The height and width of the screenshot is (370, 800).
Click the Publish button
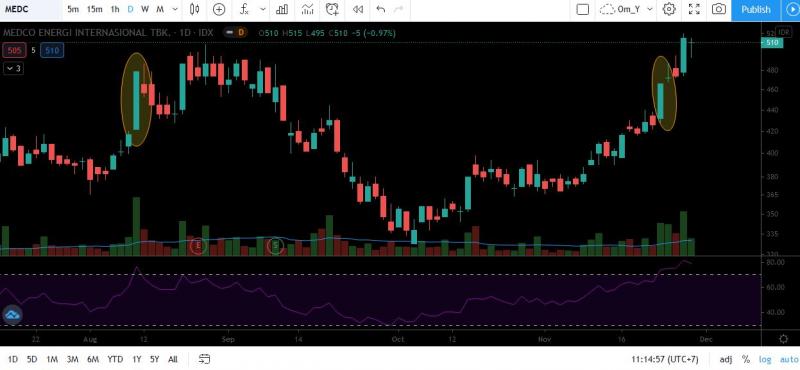[756, 10]
